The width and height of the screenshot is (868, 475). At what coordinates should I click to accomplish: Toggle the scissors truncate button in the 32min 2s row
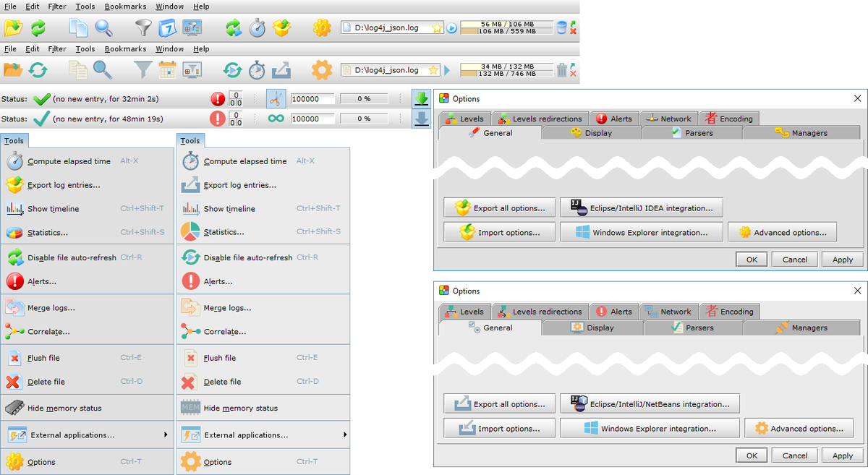[276, 99]
